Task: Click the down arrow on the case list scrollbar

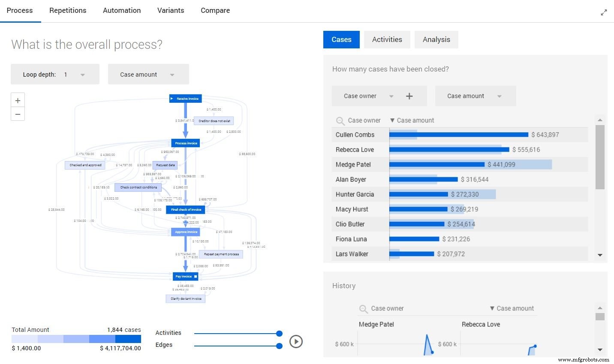Action: coord(600,255)
